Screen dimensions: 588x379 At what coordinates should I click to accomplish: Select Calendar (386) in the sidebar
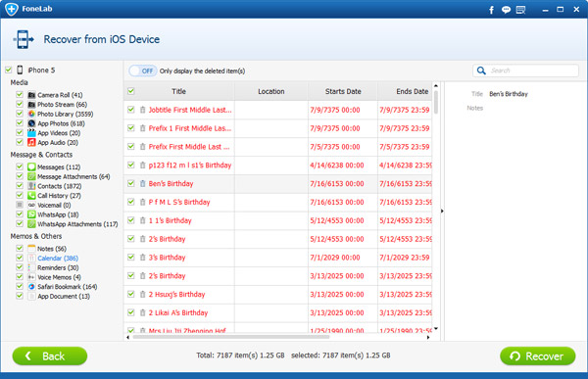click(58, 258)
